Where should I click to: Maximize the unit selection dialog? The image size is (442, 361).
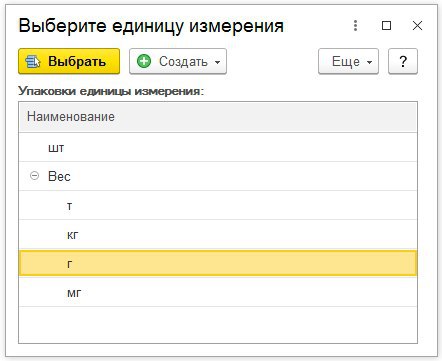tap(386, 26)
